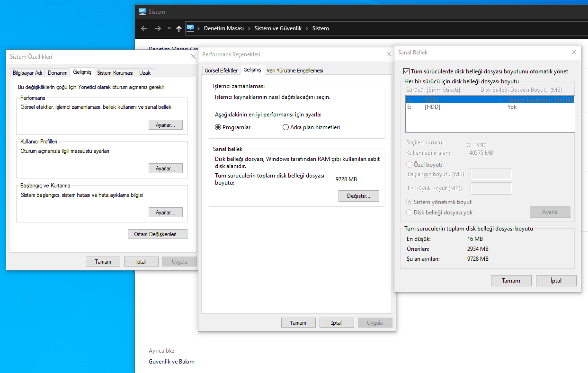Close the Sanal Bellek dialog with X
This screenshot has width=588, height=373.
(x=574, y=53)
